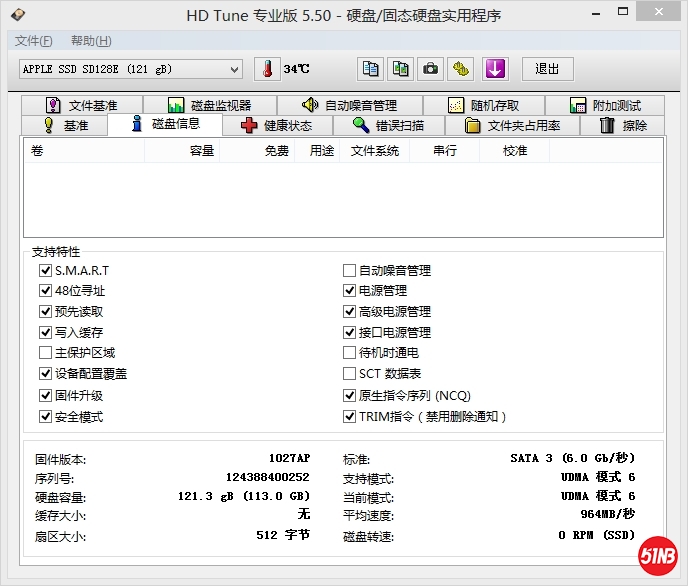Viewport: 688px width, 586px height.
Task: Click the purple down-arrow save icon
Action: (x=495, y=69)
